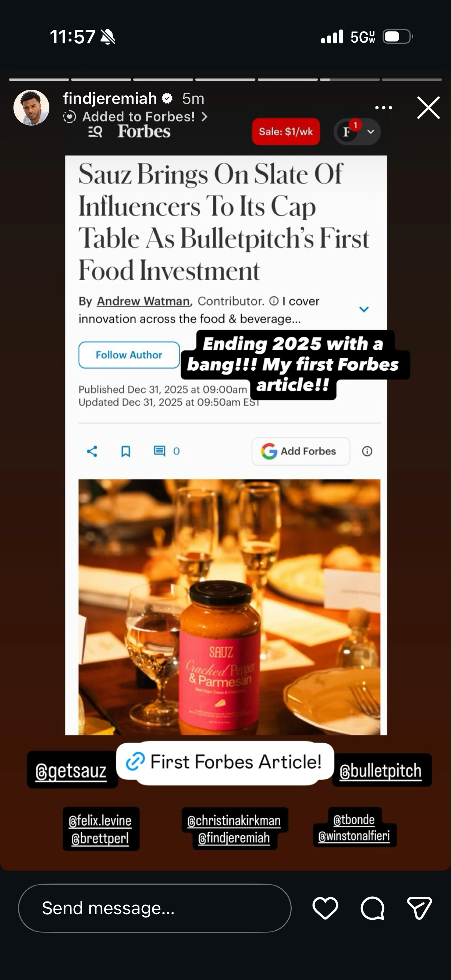Tap the info icon beside Add Forbes

coord(367,451)
